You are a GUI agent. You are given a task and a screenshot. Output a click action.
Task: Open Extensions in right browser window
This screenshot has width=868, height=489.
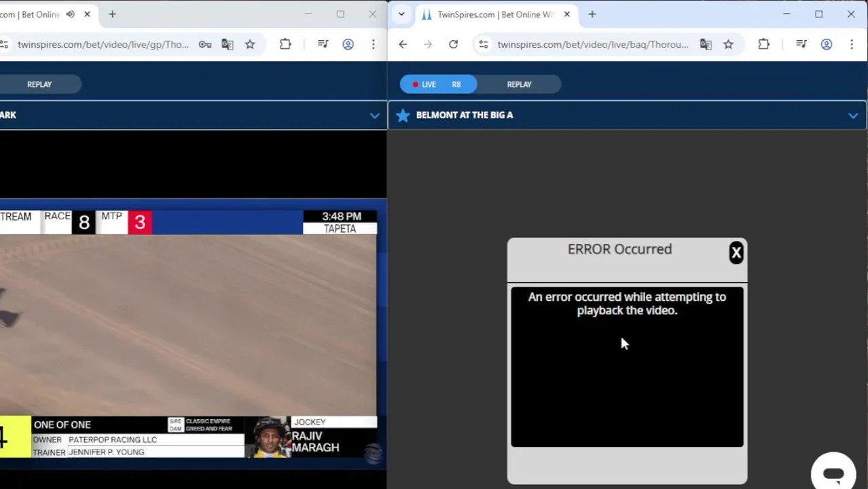(x=763, y=44)
